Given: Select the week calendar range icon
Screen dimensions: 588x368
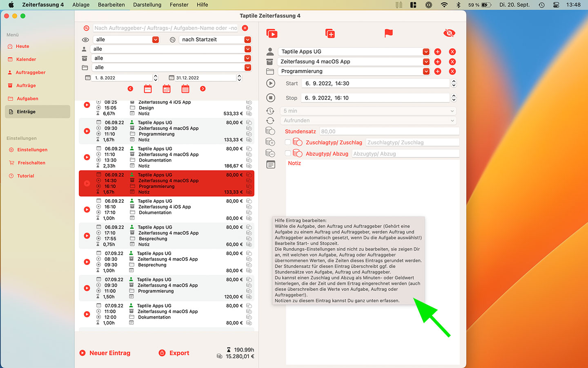Looking at the screenshot, I should point(148,89).
